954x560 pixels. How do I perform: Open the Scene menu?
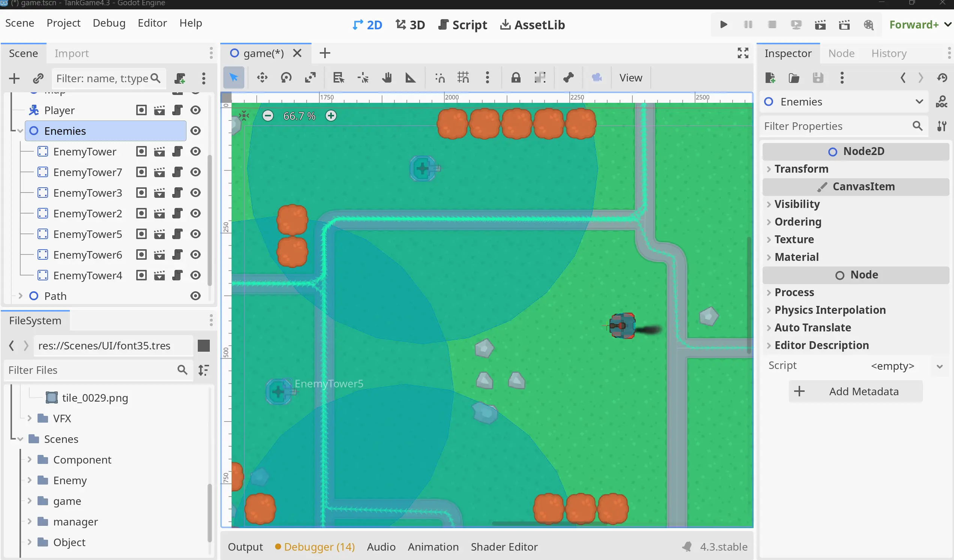(20, 23)
